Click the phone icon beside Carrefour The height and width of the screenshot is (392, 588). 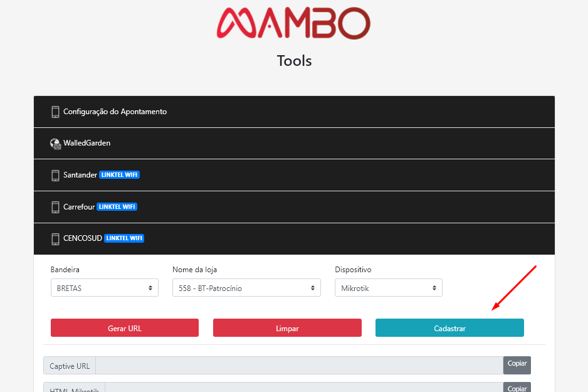(x=56, y=207)
